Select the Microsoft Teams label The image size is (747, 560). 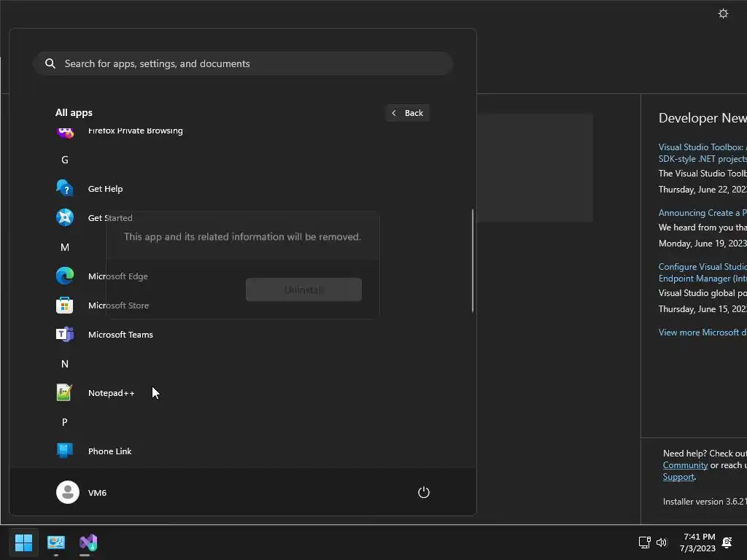click(x=120, y=335)
